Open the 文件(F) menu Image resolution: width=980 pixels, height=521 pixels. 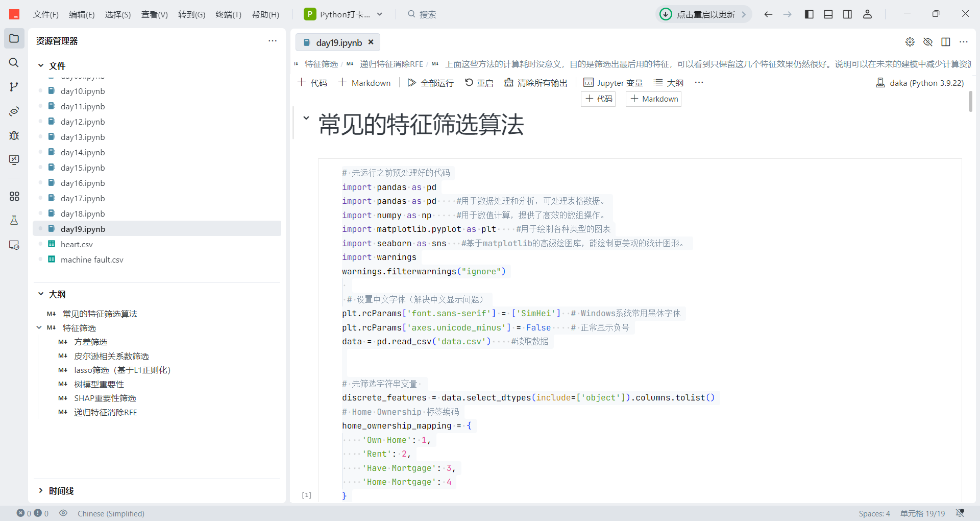click(x=45, y=14)
